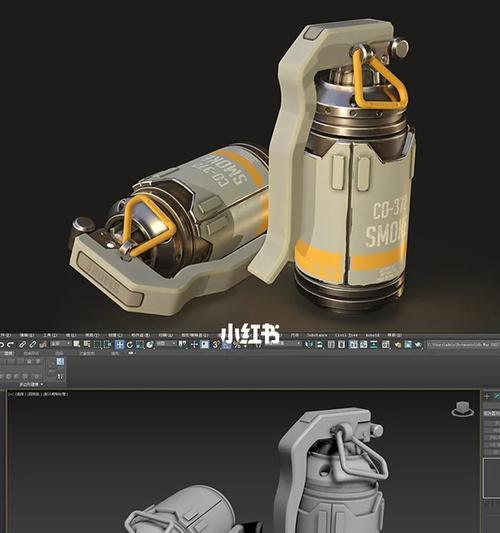Viewport: 500px width, 533px height.
Task: Toggle the Ribbon display button
Action: (x=354, y=344)
